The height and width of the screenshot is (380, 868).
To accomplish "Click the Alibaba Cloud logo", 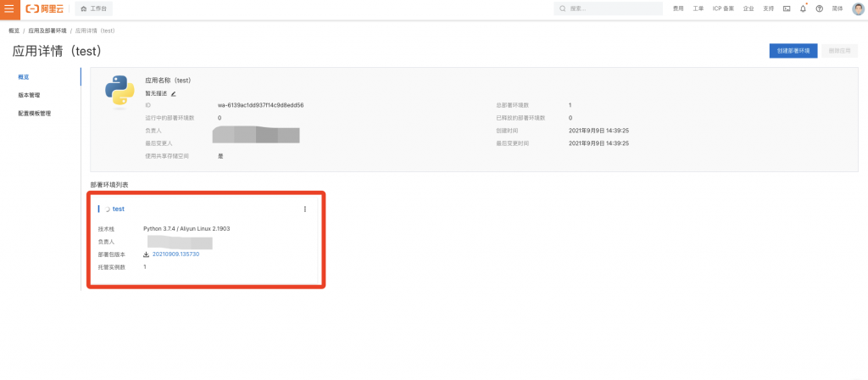I will coord(45,8).
